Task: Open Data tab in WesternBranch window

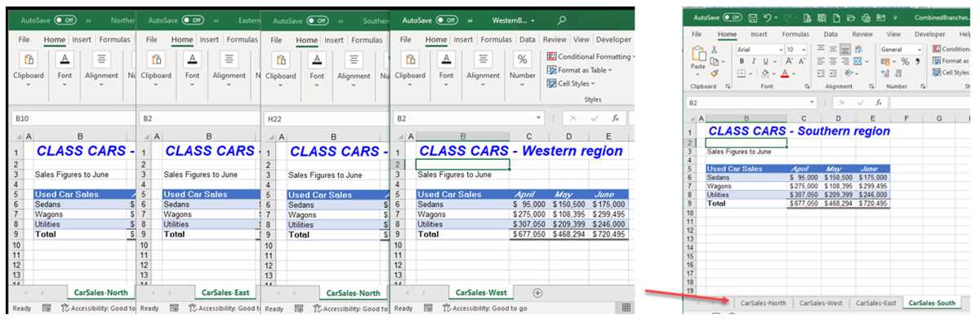Action: point(528,39)
